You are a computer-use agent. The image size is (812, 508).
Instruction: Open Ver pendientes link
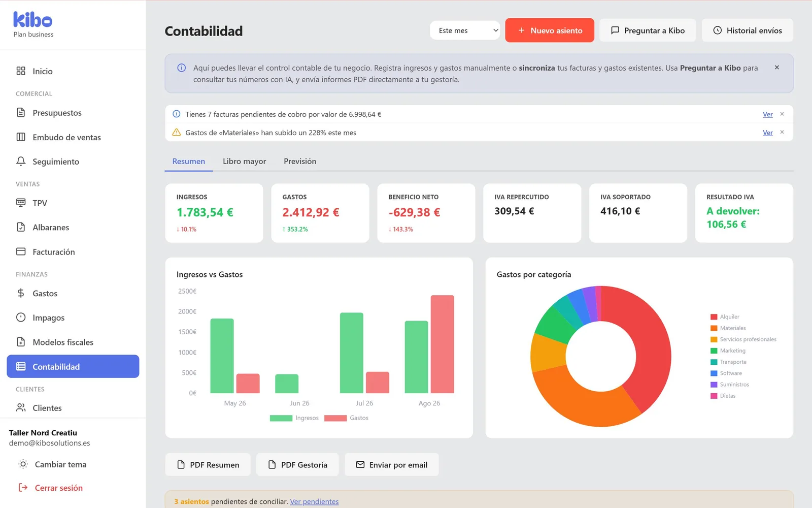pos(314,501)
